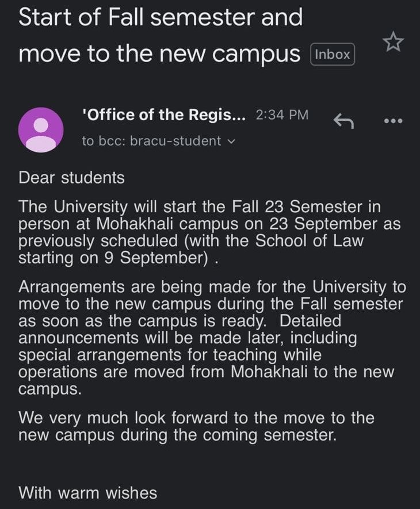
Task: Click the Inbox label tag
Action: [x=333, y=54]
